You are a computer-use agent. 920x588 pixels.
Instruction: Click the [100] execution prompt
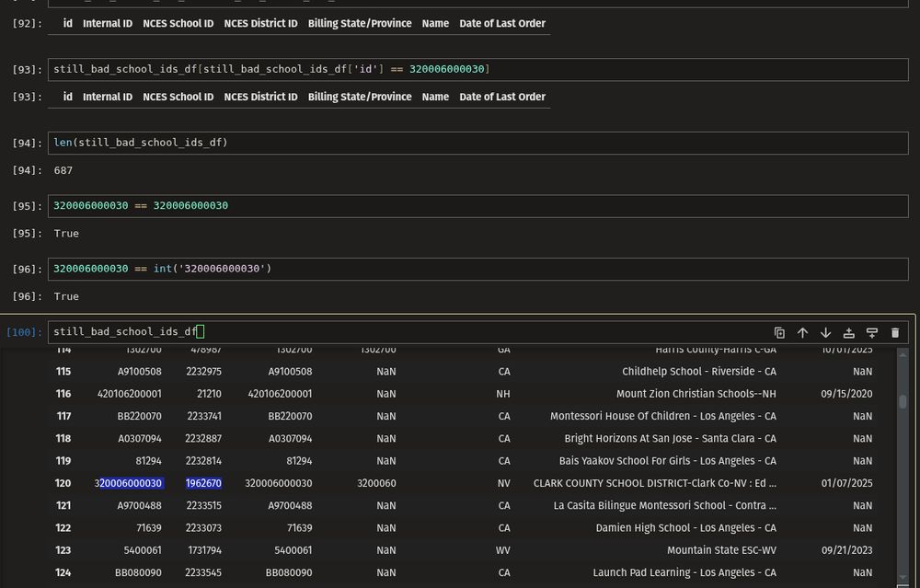point(24,332)
